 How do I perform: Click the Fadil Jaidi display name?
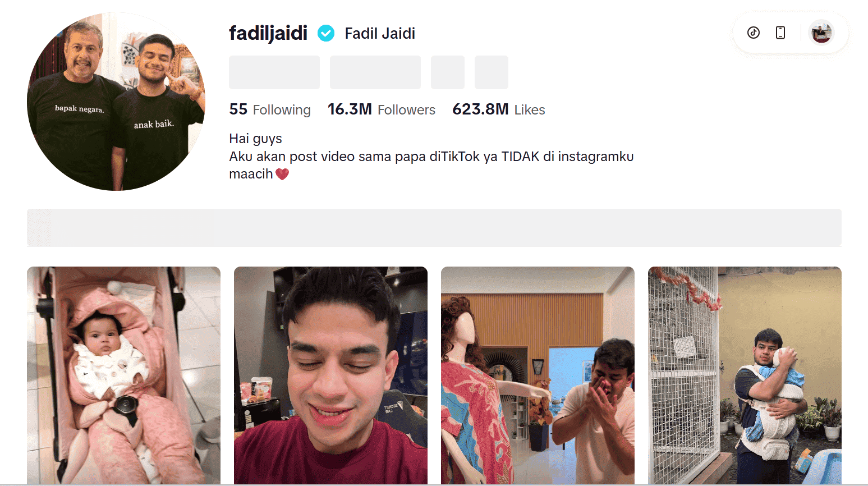pyautogui.click(x=380, y=34)
